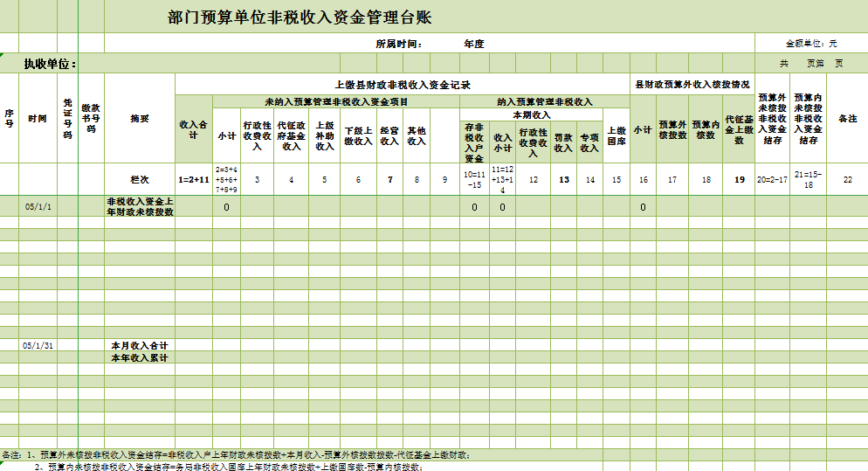This screenshot has height=471, width=868.
Task: Select the 凭证号码 header cell
Action: [x=67, y=118]
